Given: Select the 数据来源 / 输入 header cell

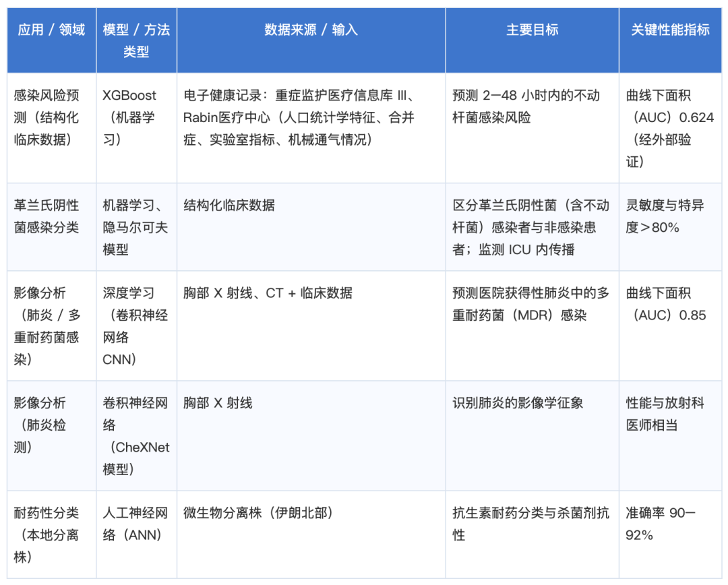Looking at the screenshot, I should click(x=311, y=40).
